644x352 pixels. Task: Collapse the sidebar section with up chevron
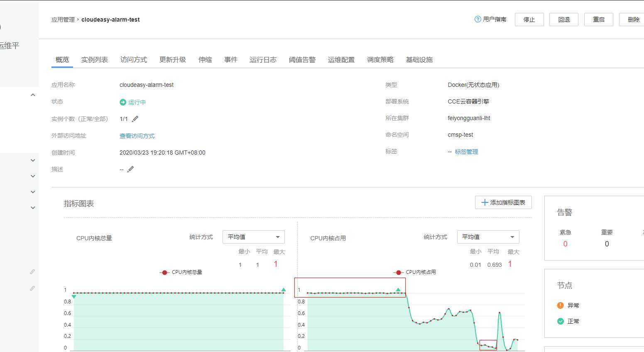33,95
